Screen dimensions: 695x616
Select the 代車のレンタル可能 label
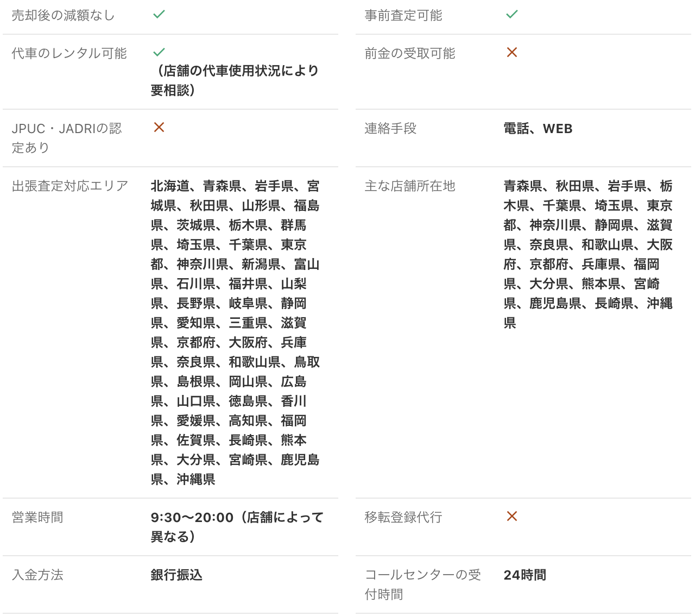pyautogui.click(x=69, y=53)
